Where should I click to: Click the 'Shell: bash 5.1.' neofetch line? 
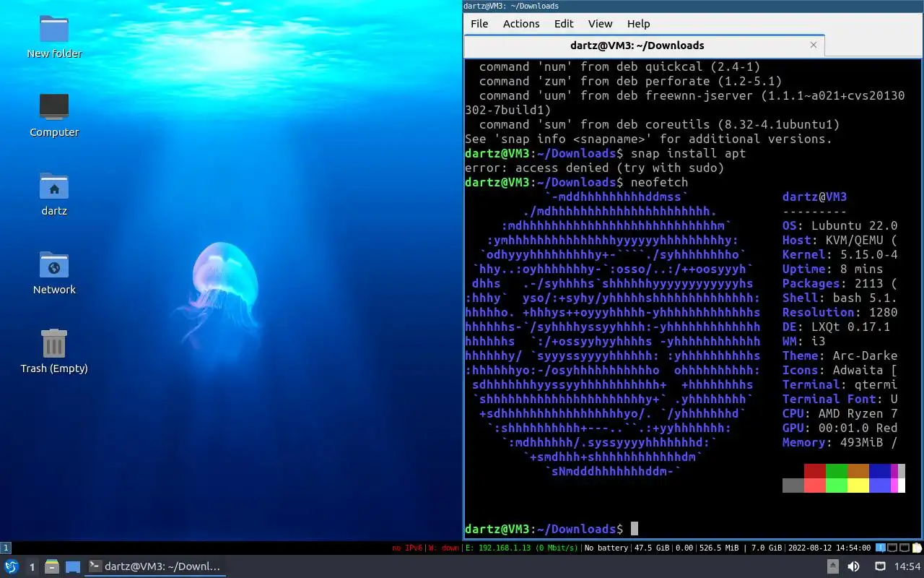(840, 298)
